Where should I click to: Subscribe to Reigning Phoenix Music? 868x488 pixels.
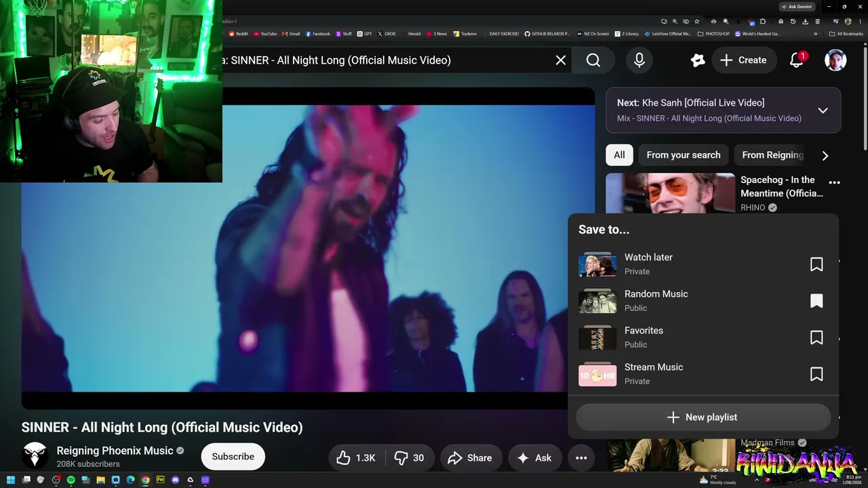pyautogui.click(x=233, y=457)
